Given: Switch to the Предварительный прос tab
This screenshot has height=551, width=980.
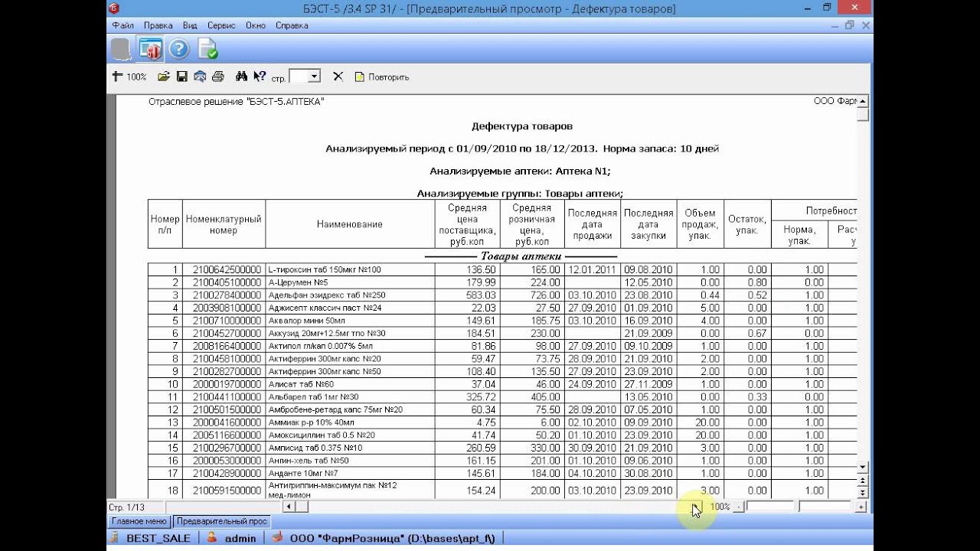Looking at the screenshot, I should [221, 521].
